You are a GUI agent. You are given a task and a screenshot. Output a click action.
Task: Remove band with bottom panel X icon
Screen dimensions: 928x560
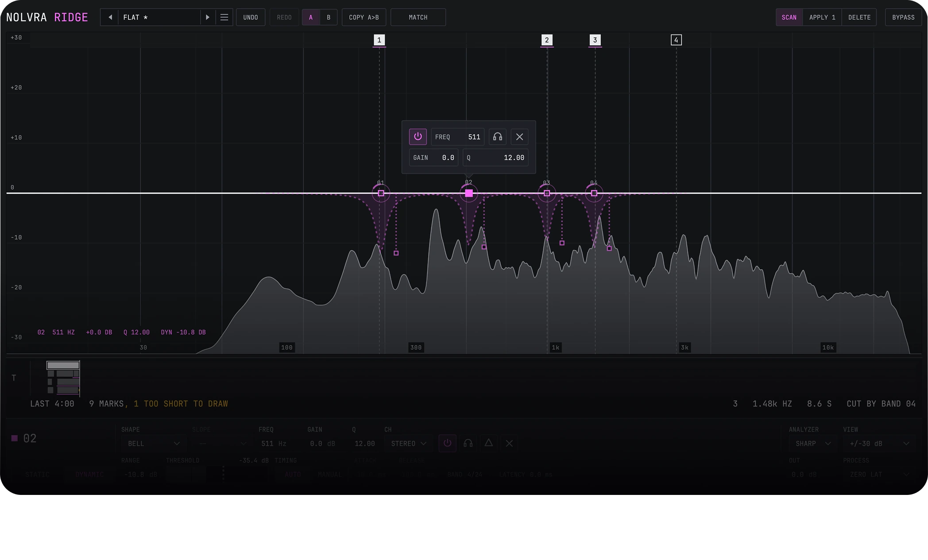[x=509, y=443]
